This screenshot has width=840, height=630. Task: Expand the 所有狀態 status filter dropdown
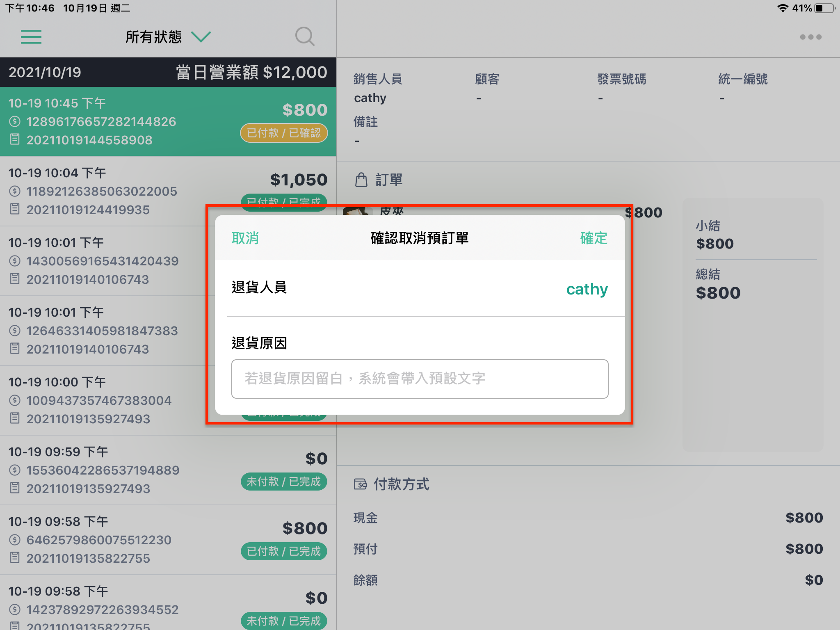tap(167, 37)
